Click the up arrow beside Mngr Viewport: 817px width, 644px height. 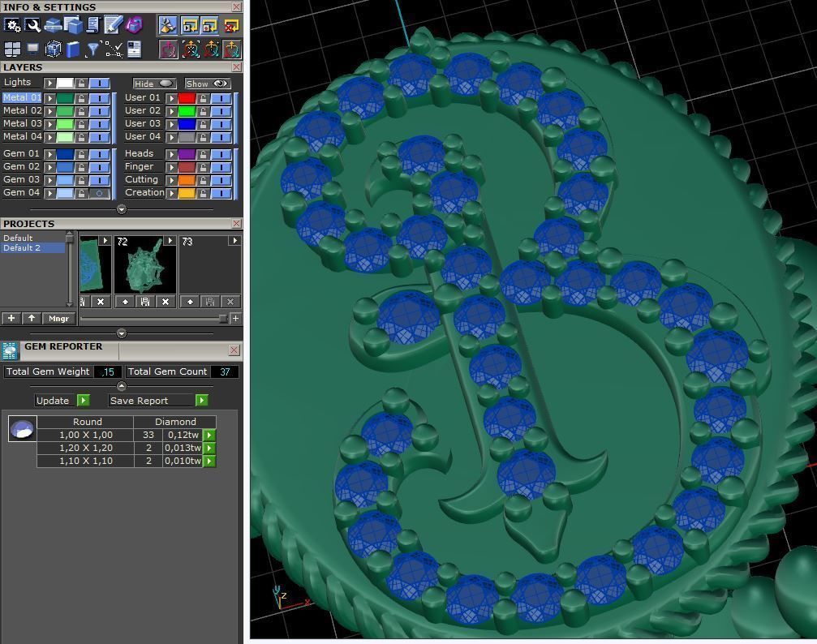pos(32,318)
